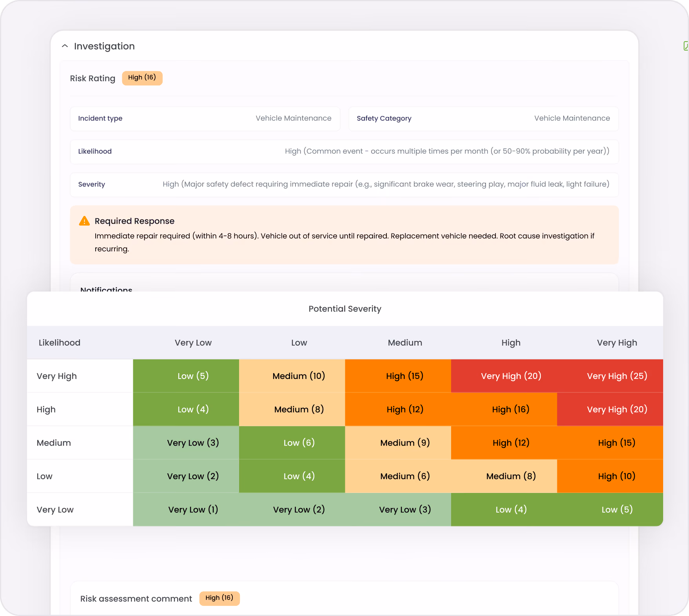Click the warning triangle icon in Required Response
This screenshot has width=689, height=616.
[x=84, y=221]
